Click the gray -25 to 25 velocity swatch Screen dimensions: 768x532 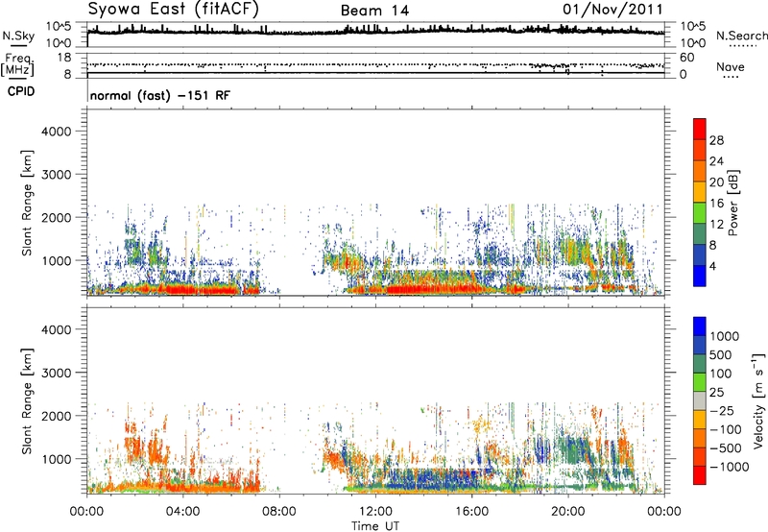pos(700,400)
